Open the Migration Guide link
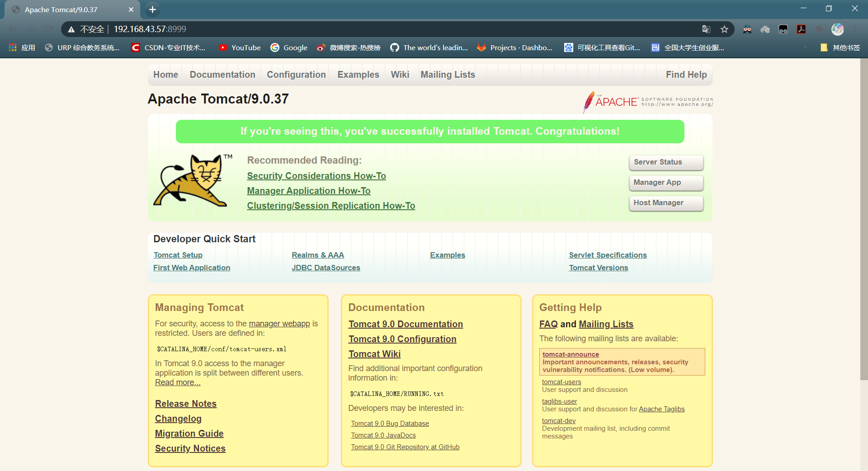Image resolution: width=868 pixels, height=471 pixels. point(189,433)
